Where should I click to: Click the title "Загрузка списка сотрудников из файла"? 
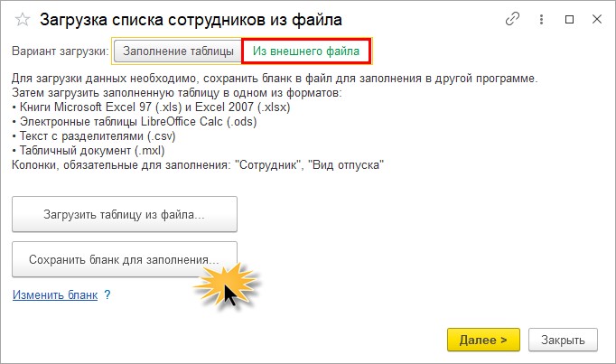click(191, 20)
